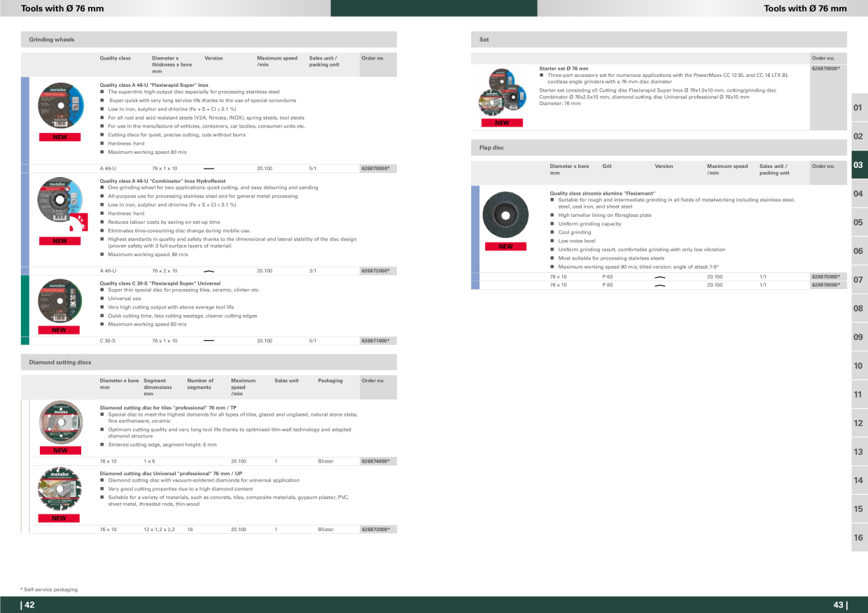
Task: Jump to chapter tab 04
Action: click(858, 194)
